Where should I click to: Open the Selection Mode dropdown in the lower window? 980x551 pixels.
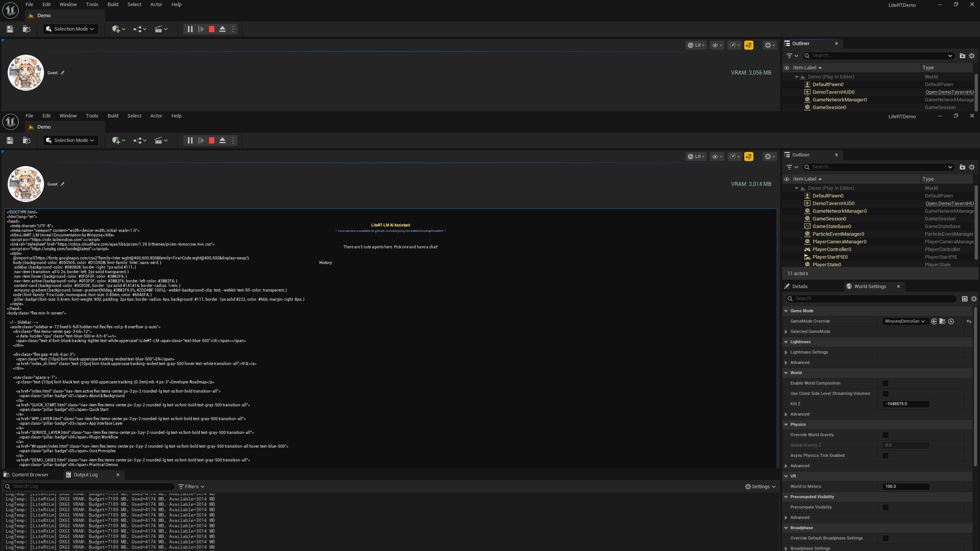pos(71,140)
